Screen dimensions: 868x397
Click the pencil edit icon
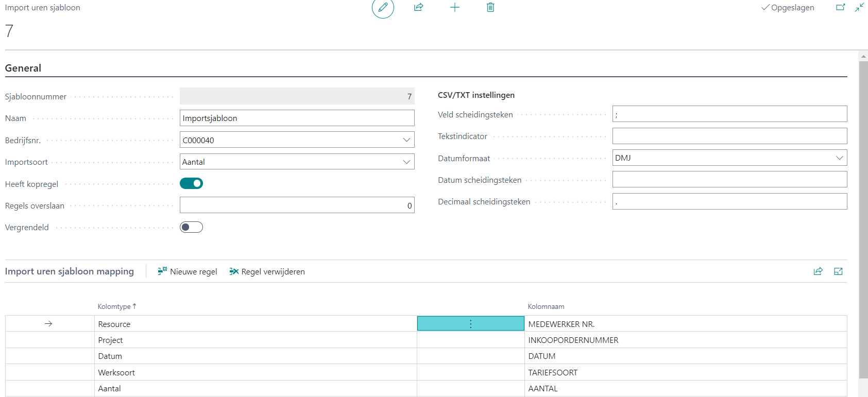pos(383,8)
